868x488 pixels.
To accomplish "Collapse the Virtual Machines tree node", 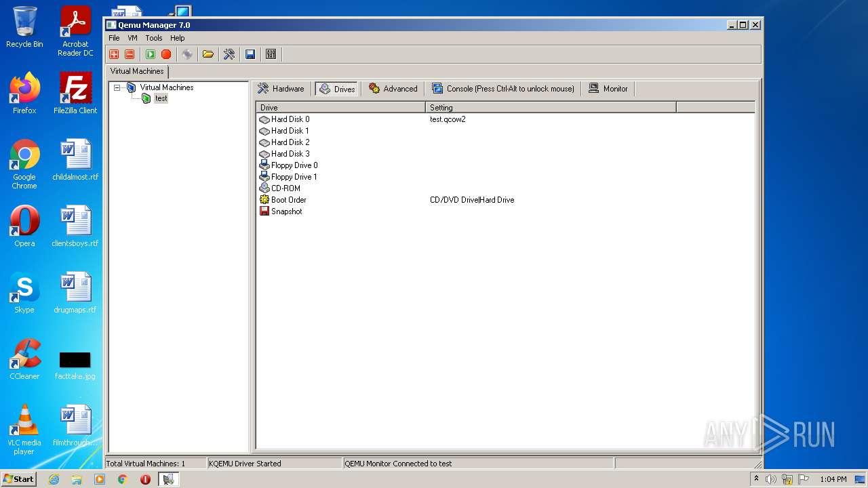I will click(x=117, y=87).
